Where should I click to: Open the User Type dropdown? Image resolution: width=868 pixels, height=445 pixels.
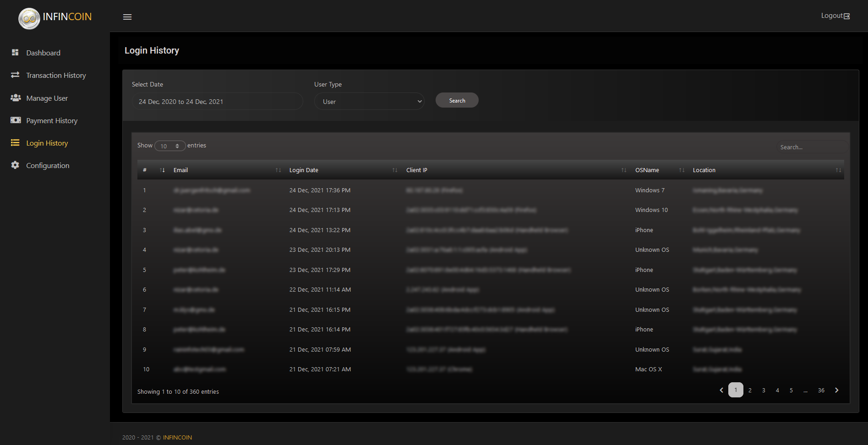click(x=369, y=102)
